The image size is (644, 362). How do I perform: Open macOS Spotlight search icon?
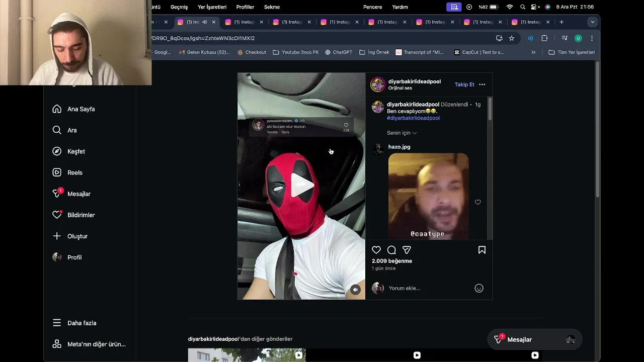523,7
